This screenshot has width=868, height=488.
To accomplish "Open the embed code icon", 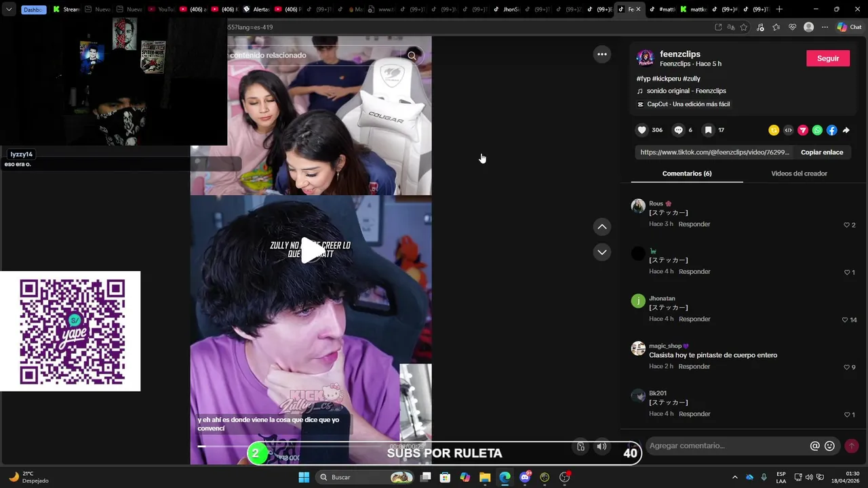I will tap(788, 130).
